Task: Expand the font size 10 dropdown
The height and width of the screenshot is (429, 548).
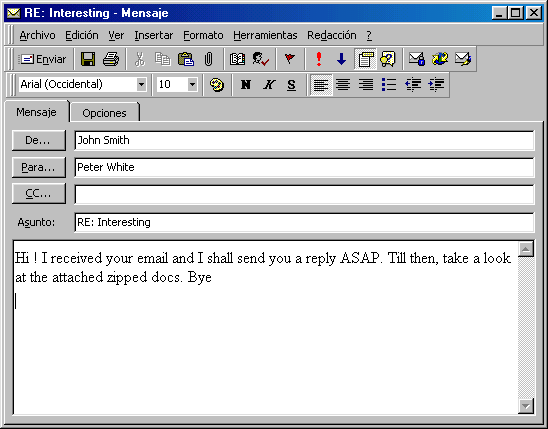Action: [x=192, y=84]
